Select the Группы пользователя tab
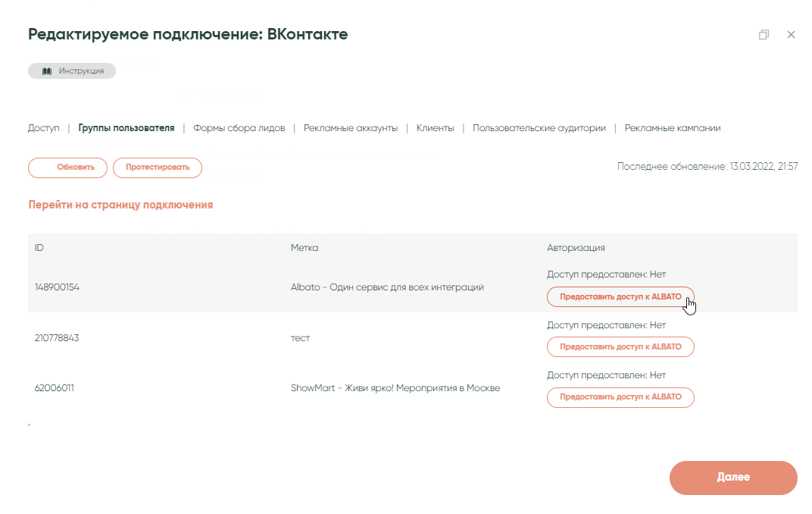The height and width of the screenshot is (514, 812). [126, 128]
